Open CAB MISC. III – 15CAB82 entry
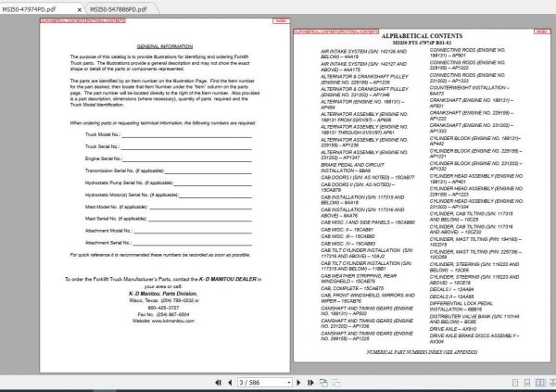Screen dimensions: 556x392 (x=347, y=236)
